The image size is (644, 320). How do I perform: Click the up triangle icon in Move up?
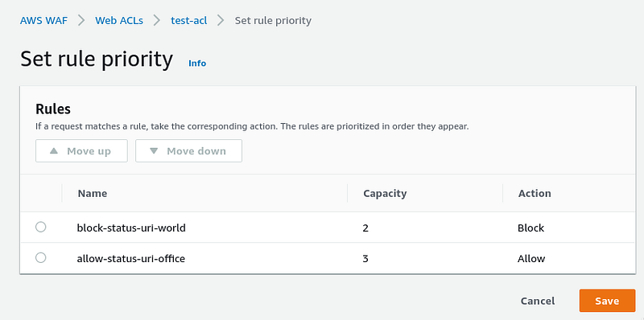(x=54, y=151)
